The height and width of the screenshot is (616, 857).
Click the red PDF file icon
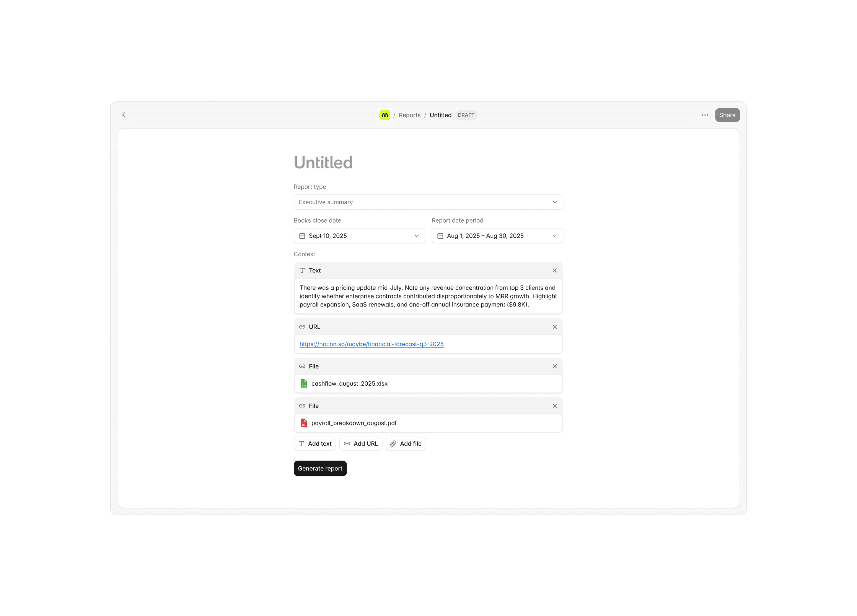pos(304,423)
